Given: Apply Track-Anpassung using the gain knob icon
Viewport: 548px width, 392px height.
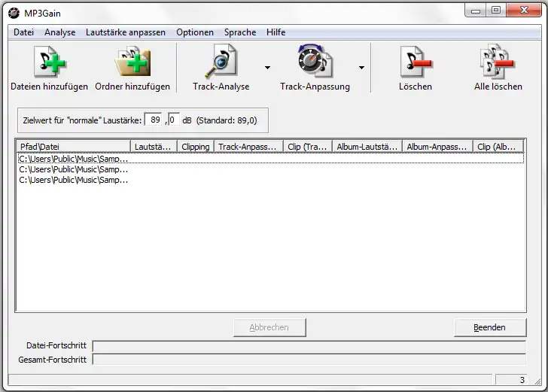Looking at the screenshot, I should [x=315, y=62].
